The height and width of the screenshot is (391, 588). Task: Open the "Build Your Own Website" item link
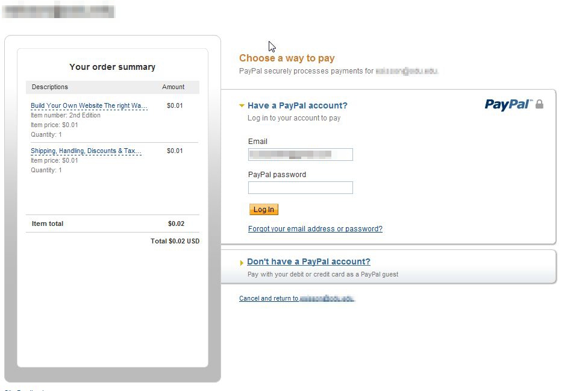click(x=89, y=106)
